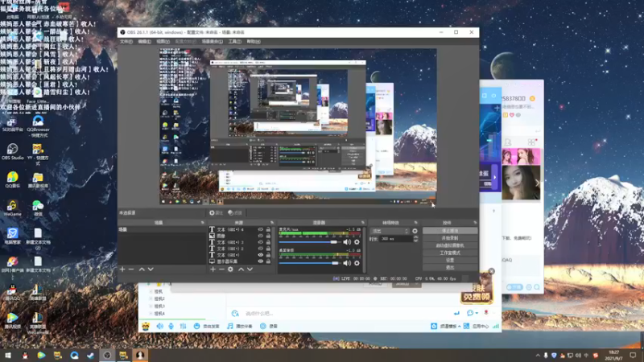
Task: Toggle lock on 显示器采集 source
Action: pyautogui.click(x=268, y=261)
